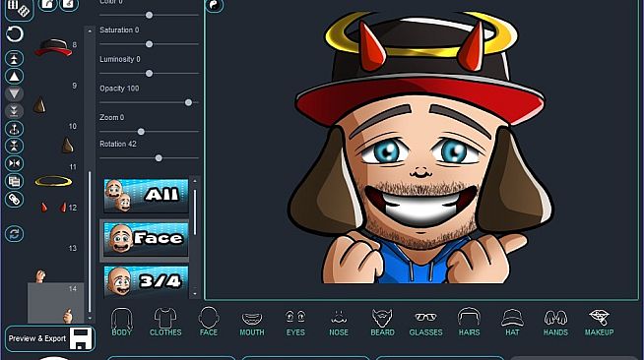The height and width of the screenshot is (360, 644).
Task: Open the BODY category
Action: 121,323
